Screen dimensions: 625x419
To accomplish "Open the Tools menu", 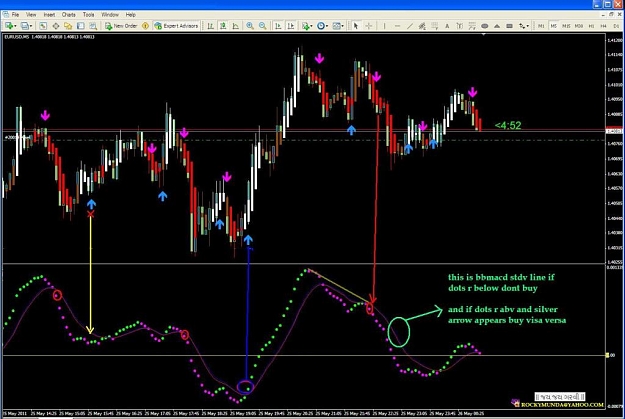I will point(88,15).
